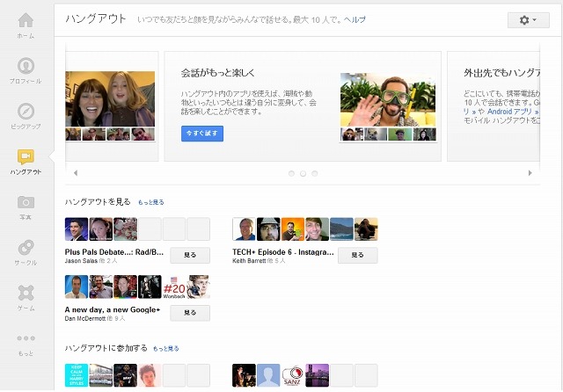Click 見る button for Plus Pals Debate
This screenshot has height=392, width=563.
pyautogui.click(x=190, y=255)
